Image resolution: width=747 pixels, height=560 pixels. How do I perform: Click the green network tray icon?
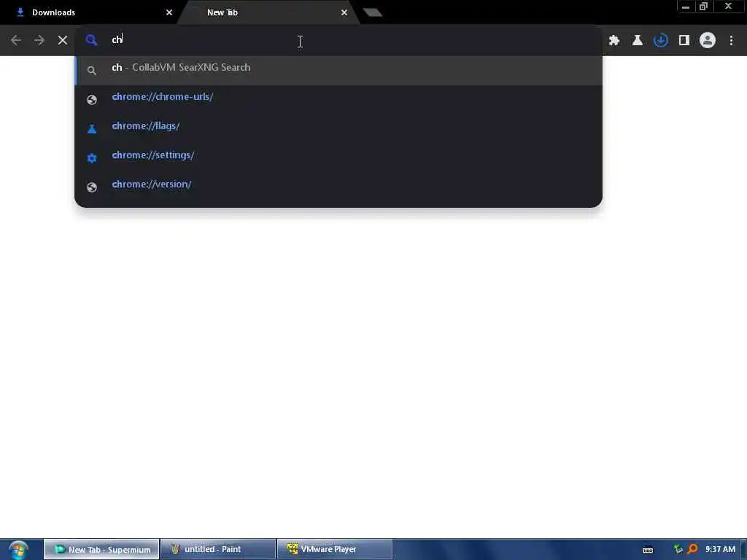pos(678,550)
